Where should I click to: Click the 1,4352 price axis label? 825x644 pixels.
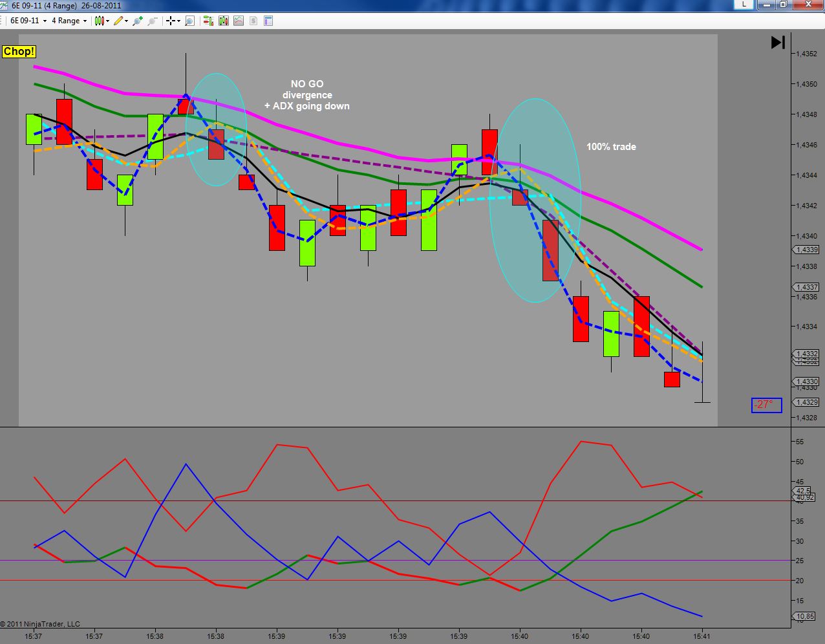click(806, 54)
